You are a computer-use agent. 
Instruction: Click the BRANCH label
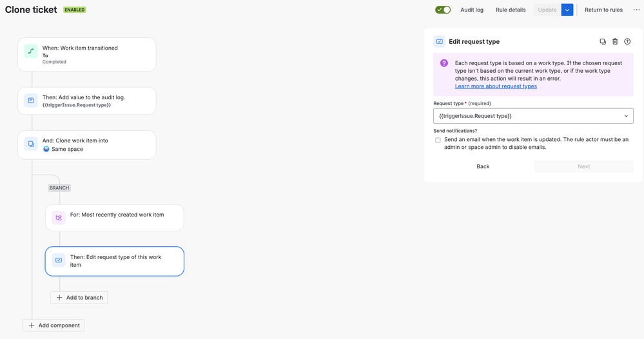click(59, 188)
